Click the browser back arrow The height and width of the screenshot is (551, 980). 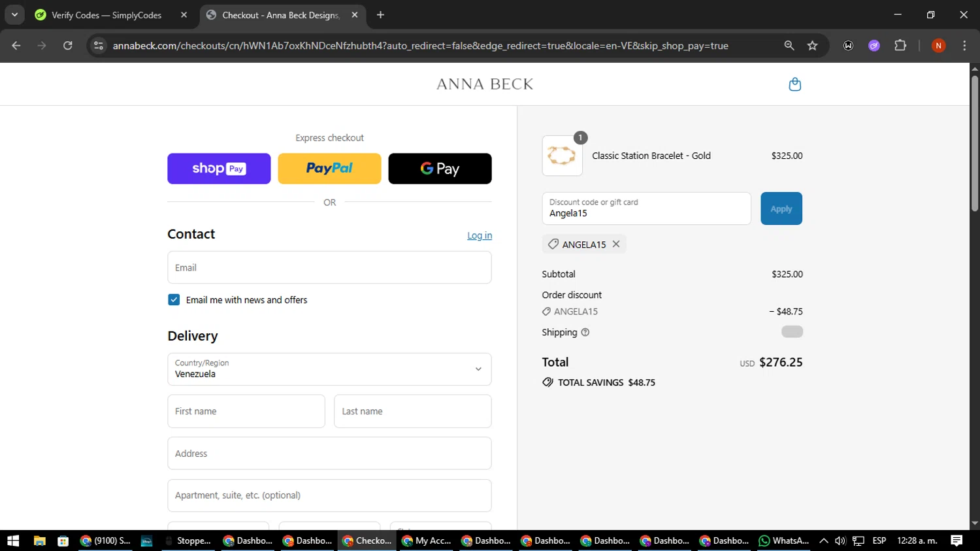[x=16, y=46]
